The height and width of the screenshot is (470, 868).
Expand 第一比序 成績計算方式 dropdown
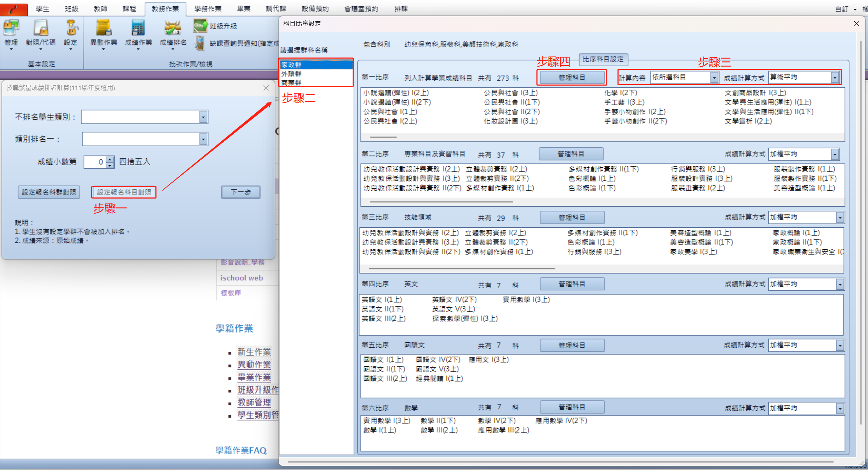point(835,77)
